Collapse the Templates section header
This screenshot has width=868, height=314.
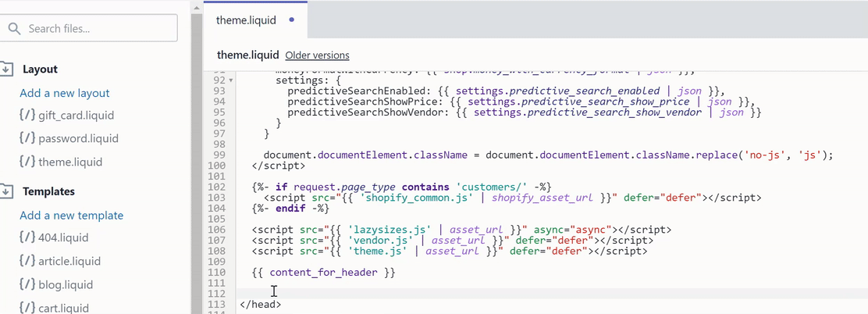pyautogui.click(x=48, y=191)
